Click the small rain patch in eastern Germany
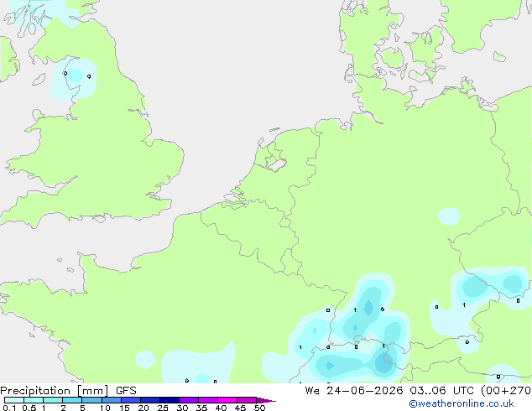The width and height of the screenshot is (532, 411). click(x=449, y=216)
